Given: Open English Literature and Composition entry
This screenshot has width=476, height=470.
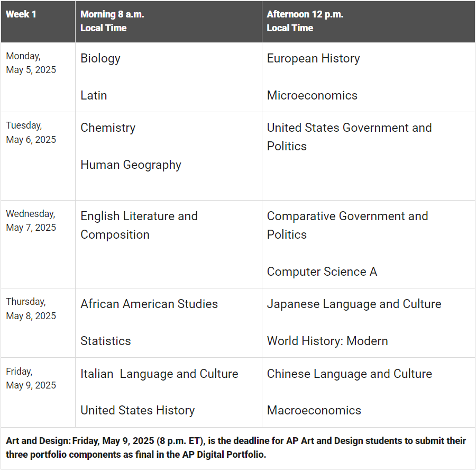Looking at the screenshot, I should click(139, 225).
